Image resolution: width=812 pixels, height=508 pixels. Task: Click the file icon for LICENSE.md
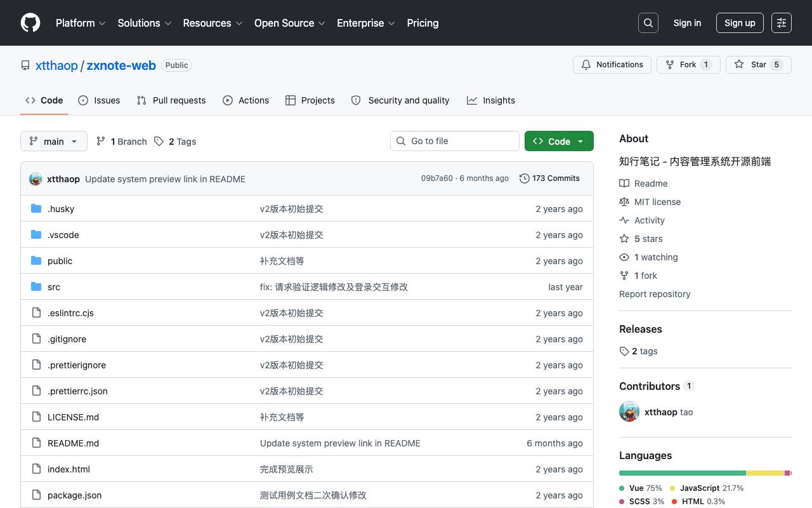point(36,417)
